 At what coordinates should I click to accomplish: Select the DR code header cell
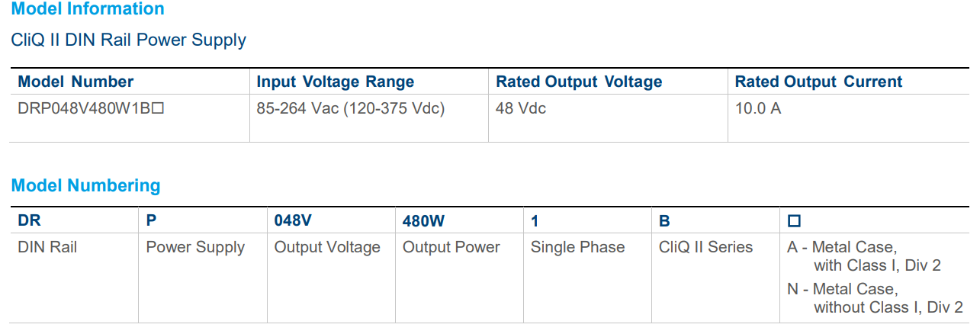click(29, 221)
